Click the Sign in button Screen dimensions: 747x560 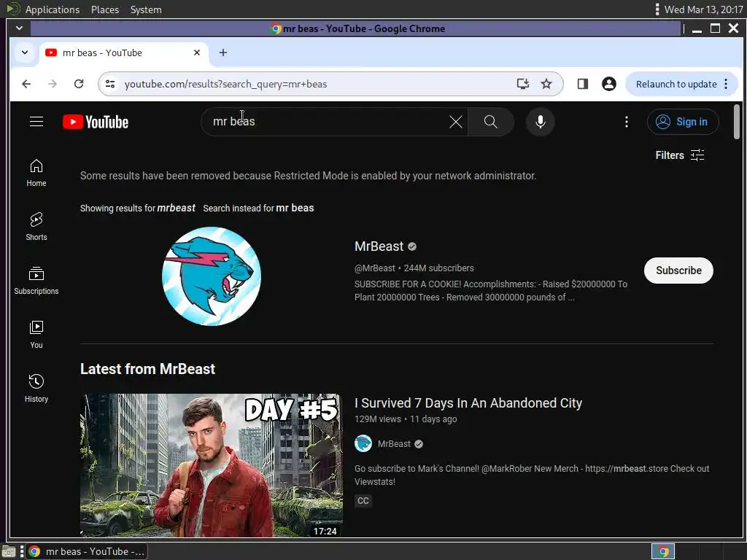(x=682, y=122)
